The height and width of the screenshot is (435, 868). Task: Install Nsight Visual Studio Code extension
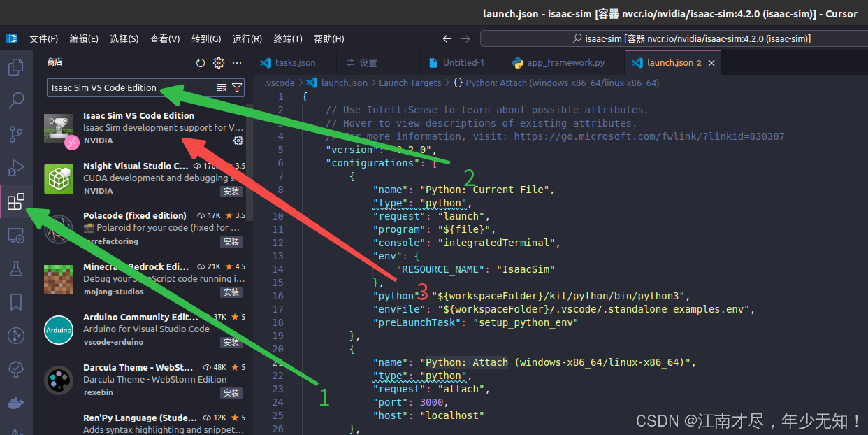231,192
